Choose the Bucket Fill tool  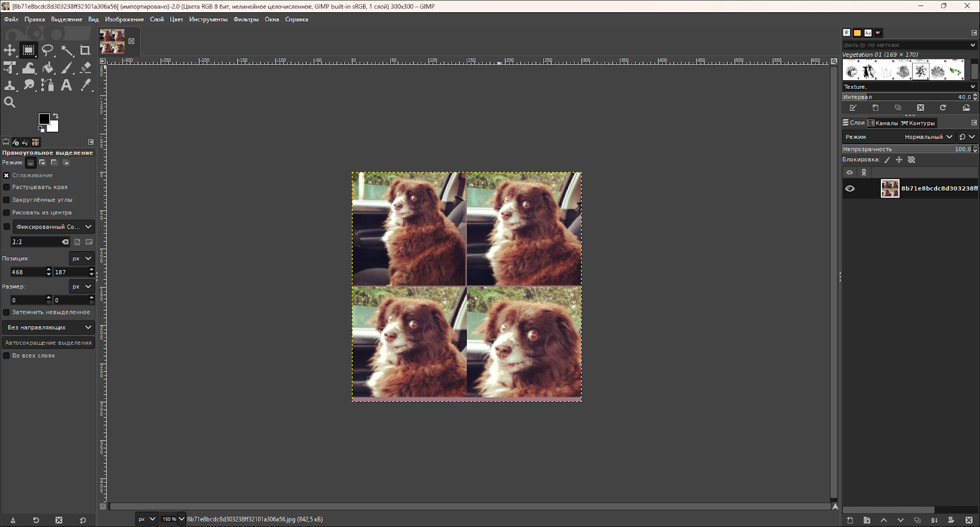point(48,68)
